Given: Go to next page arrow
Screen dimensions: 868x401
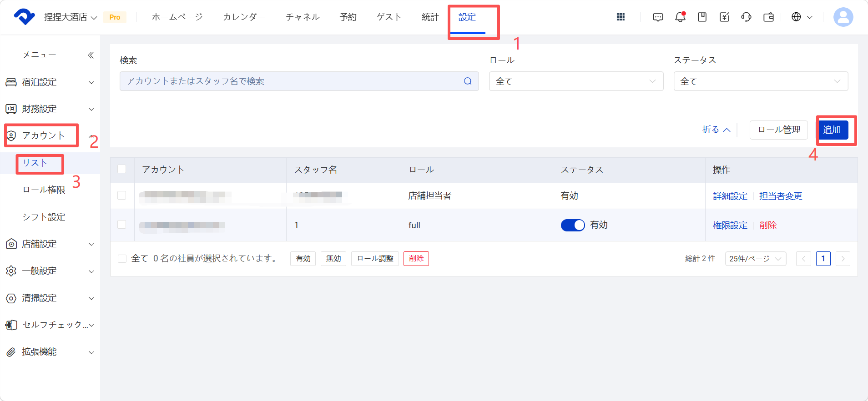Looking at the screenshot, I should pos(843,259).
